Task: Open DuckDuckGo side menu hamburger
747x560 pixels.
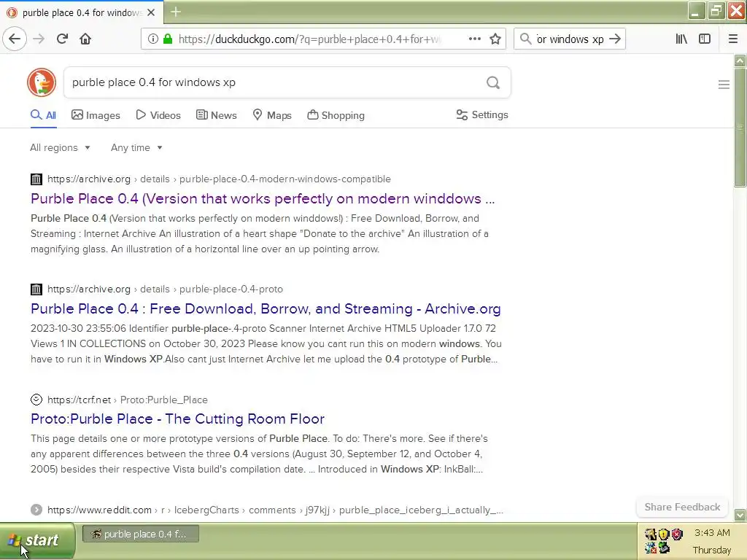Action: click(724, 85)
